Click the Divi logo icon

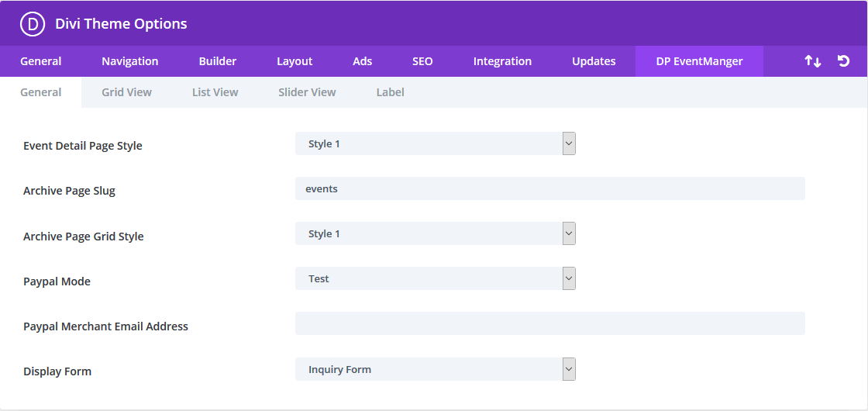pyautogui.click(x=33, y=24)
